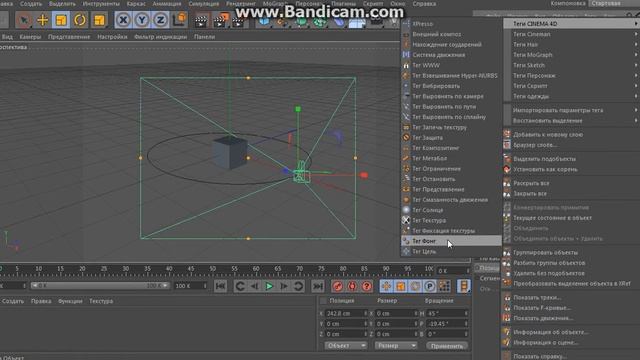Click the Тег Цель icon
This screenshot has height=360, width=640.
[x=406, y=251]
